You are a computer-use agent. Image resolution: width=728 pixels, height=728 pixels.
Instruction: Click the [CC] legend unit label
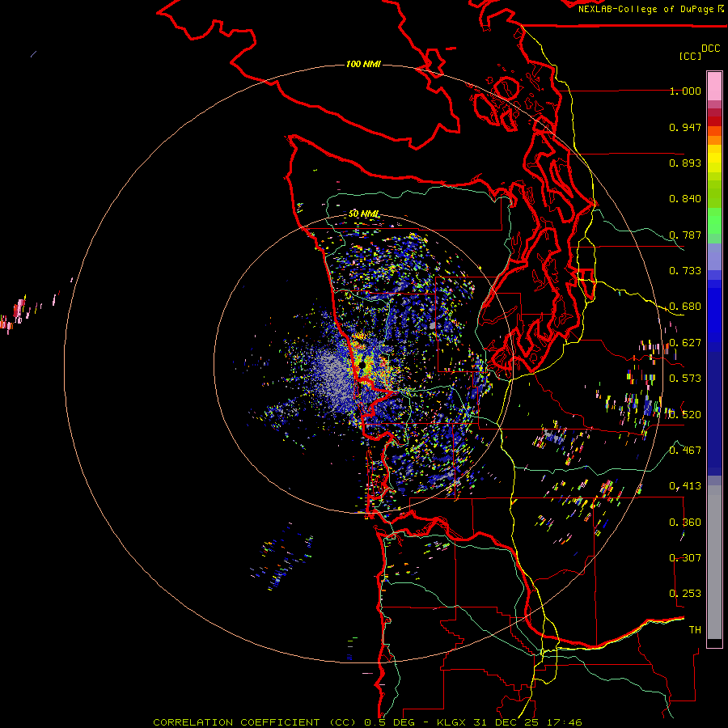[690, 56]
